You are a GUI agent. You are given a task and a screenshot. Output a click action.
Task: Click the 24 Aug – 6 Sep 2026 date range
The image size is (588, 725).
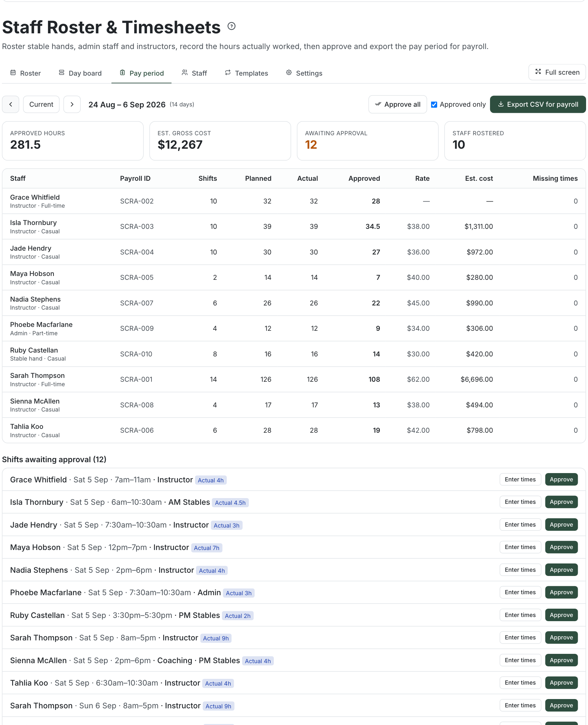(x=127, y=104)
